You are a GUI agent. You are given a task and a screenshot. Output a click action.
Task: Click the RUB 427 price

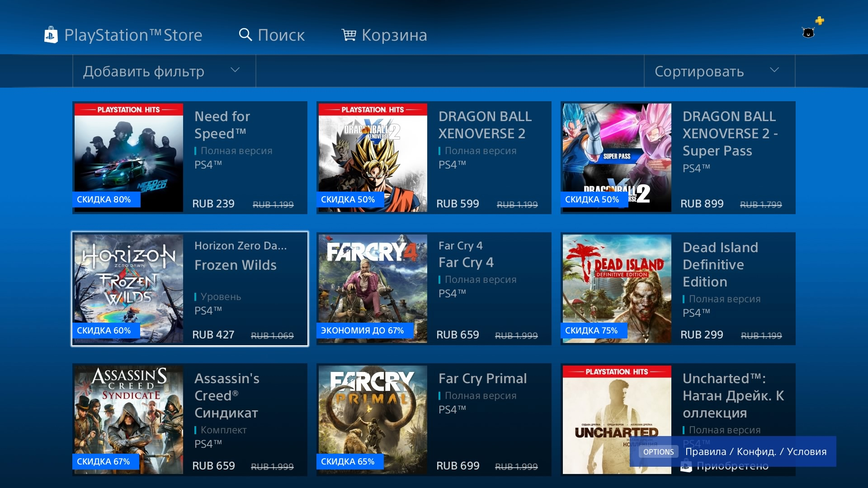coord(213,335)
